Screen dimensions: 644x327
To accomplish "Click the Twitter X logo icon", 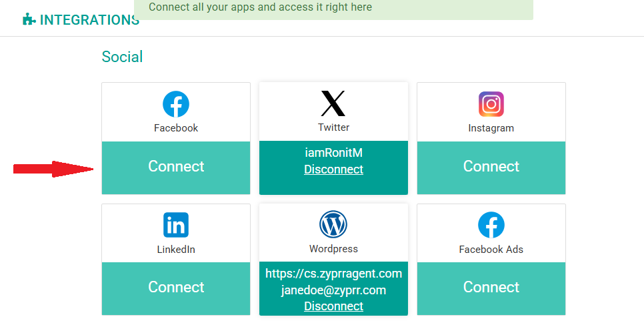I will pos(333,103).
